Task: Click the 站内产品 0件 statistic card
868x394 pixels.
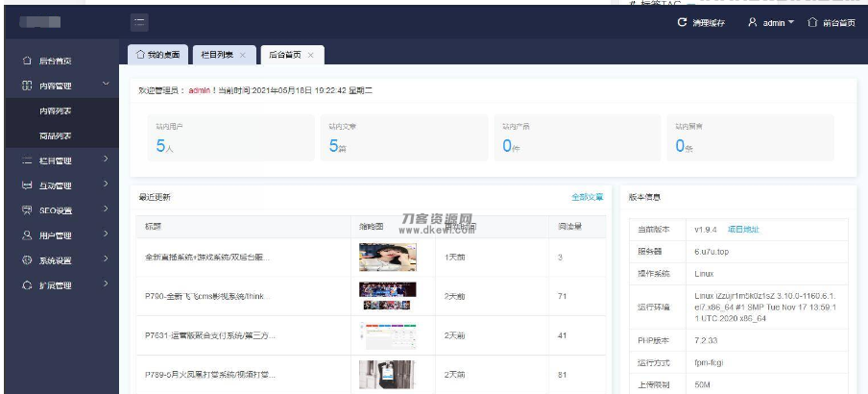Action: [x=577, y=138]
